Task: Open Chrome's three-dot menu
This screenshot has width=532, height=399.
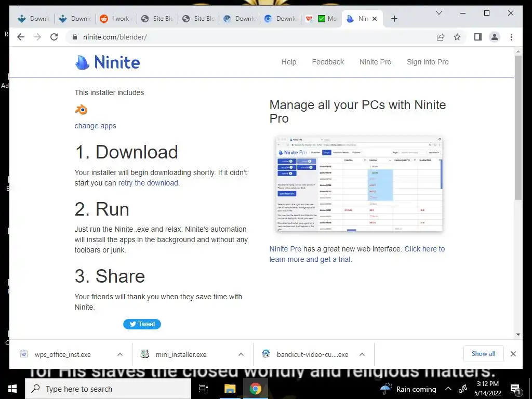Action: tap(511, 37)
